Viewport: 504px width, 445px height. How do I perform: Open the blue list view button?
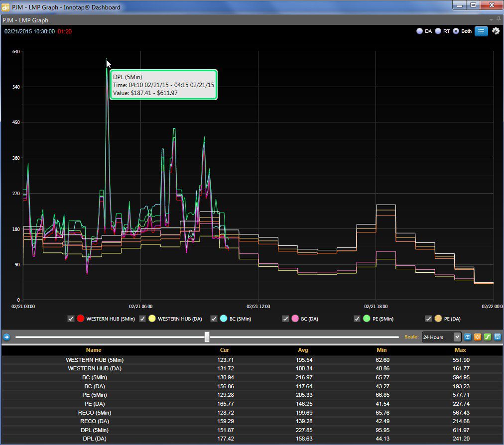pyautogui.click(x=481, y=31)
